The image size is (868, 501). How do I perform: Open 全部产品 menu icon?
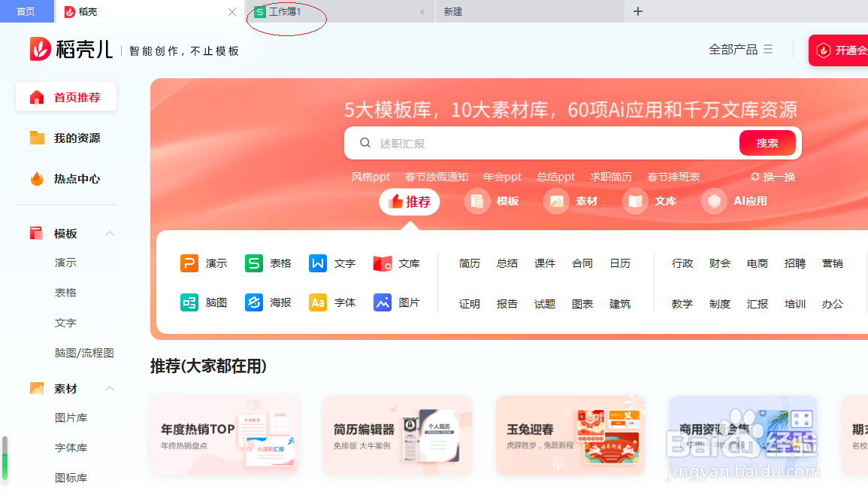pos(768,50)
